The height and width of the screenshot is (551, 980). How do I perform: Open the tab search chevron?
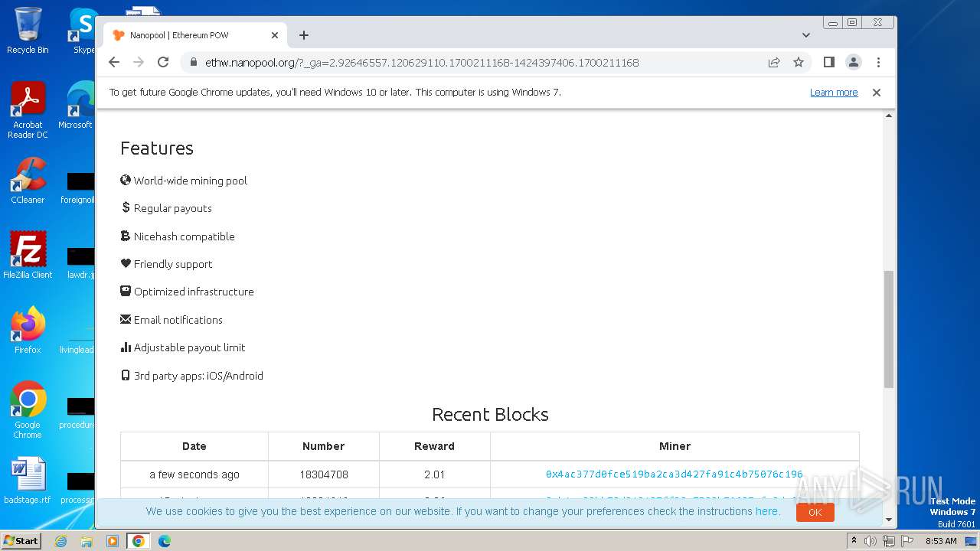[806, 35]
